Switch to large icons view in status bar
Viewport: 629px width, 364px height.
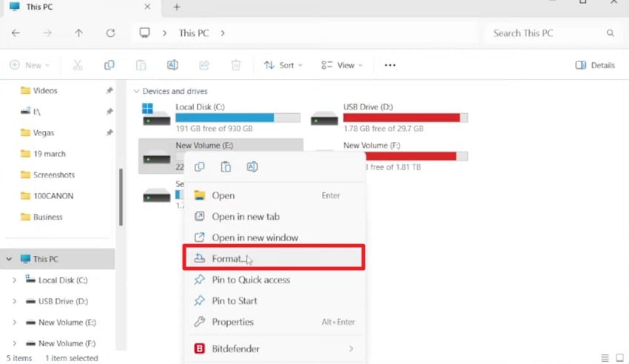[x=620, y=357]
